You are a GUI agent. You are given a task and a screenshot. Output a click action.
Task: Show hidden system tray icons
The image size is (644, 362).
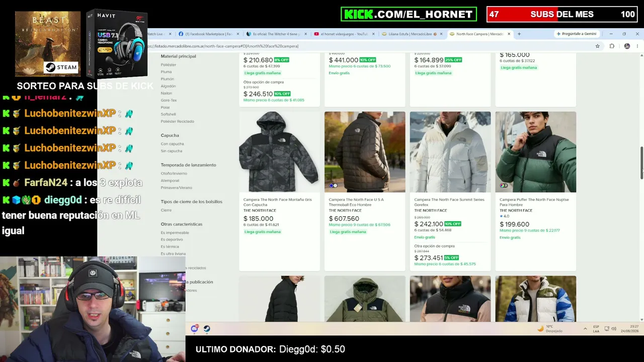coord(585,329)
